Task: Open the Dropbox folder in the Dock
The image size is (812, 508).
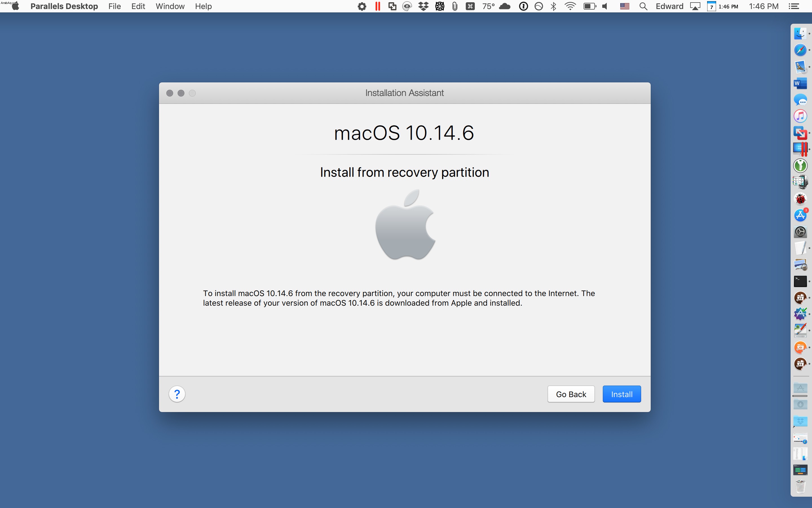Action: pos(800,421)
